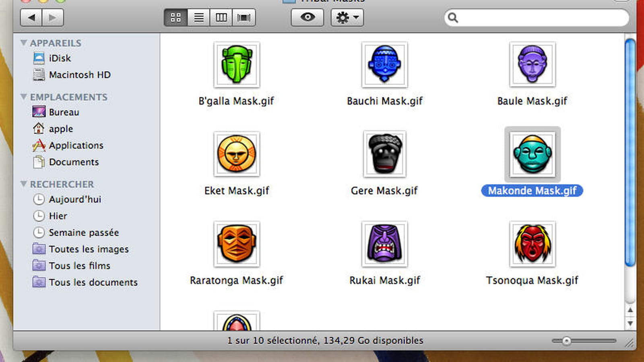Viewport: 644px width, 362px height.
Task: Go forward with the right arrow button
Action: point(53,18)
